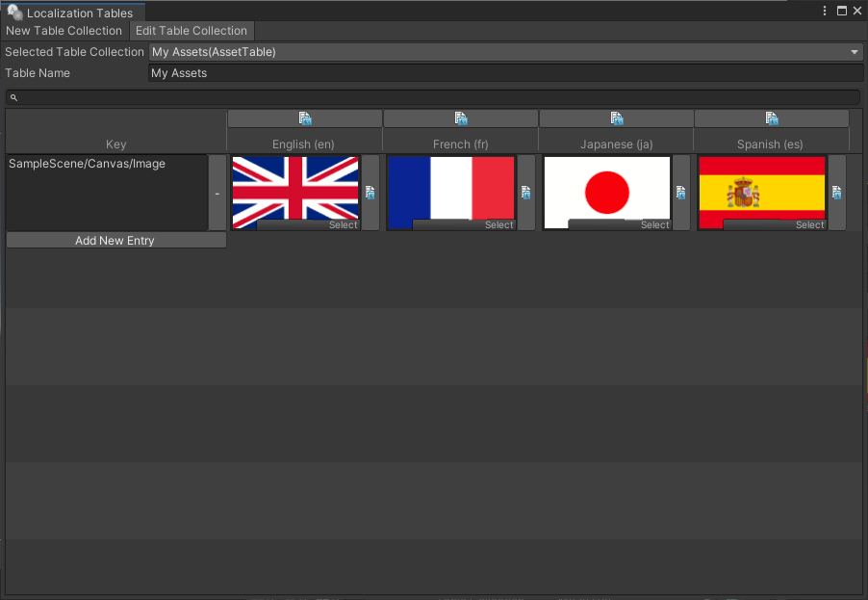Click the table asset icon above English (en)
The height and width of the screenshot is (600, 868).
[304, 117]
